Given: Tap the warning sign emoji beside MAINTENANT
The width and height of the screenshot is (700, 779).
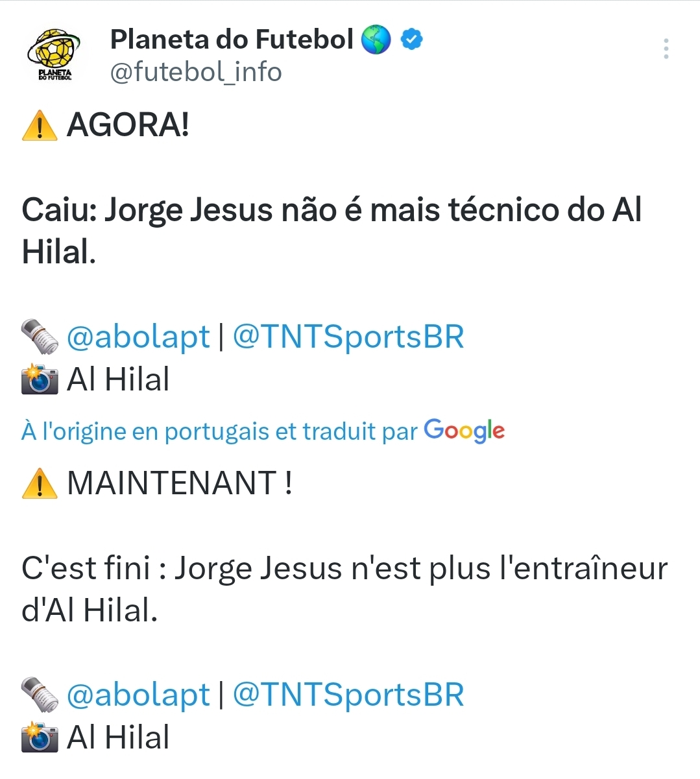Looking at the screenshot, I should (40, 483).
